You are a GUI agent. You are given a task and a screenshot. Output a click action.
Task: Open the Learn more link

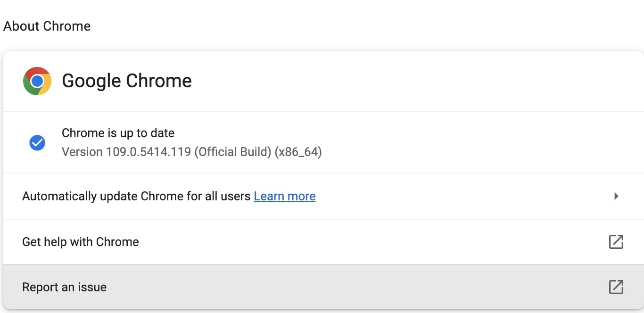click(x=284, y=196)
